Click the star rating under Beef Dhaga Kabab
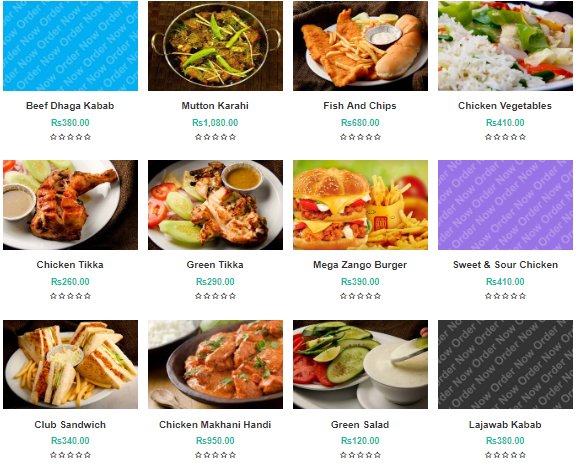 pyautogui.click(x=70, y=137)
